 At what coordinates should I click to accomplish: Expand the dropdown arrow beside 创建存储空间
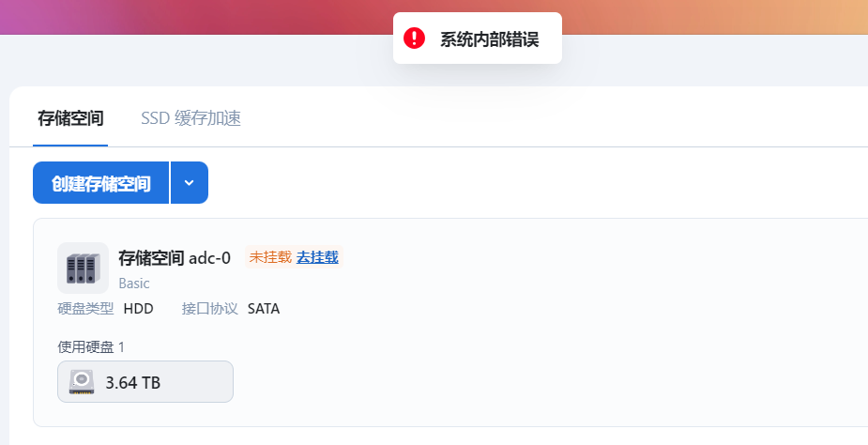click(190, 183)
